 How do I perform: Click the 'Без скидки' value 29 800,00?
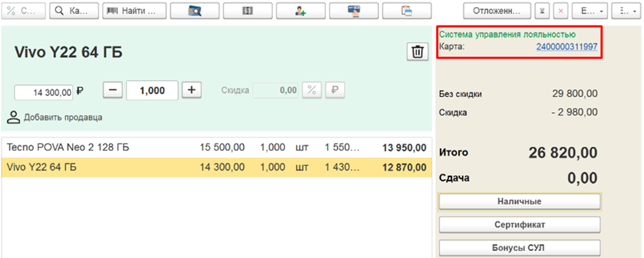coord(575,94)
